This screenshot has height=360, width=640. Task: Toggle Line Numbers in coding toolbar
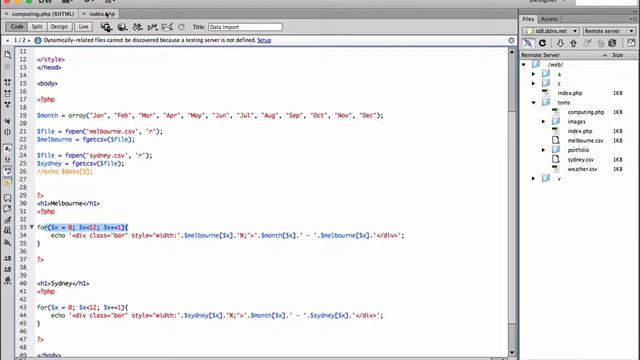7,149
